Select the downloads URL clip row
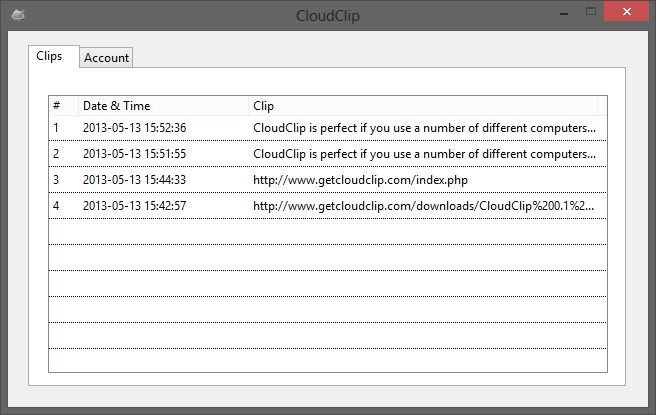The image size is (656, 415). coord(328,206)
